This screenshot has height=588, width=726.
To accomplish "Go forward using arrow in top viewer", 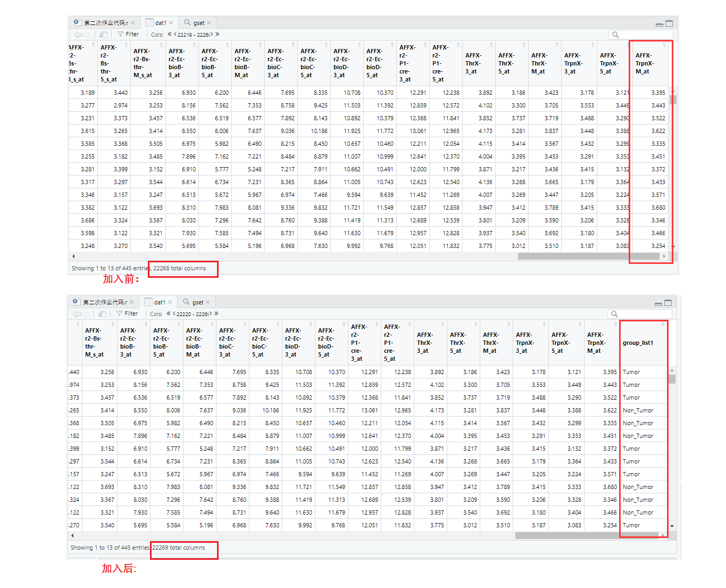I will tap(86, 35).
